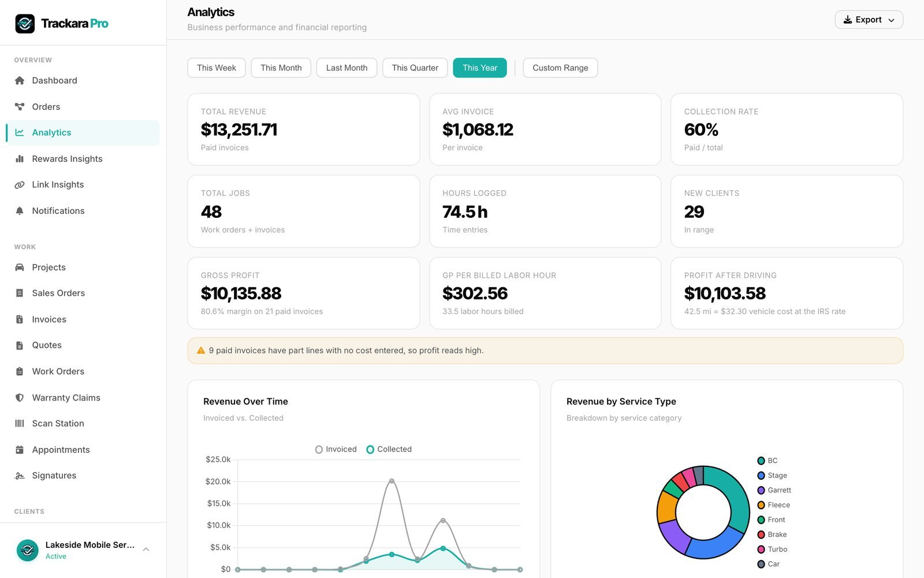Click the Link Insights chain icon

[x=20, y=185]
